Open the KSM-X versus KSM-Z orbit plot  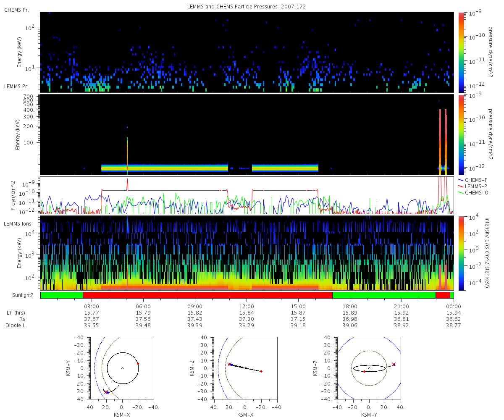point(246,368)
